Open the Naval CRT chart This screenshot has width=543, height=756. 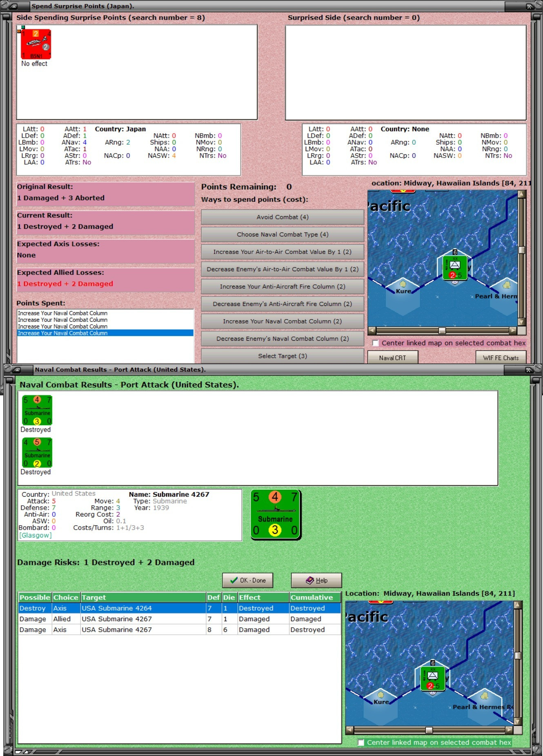click(392, 358)
